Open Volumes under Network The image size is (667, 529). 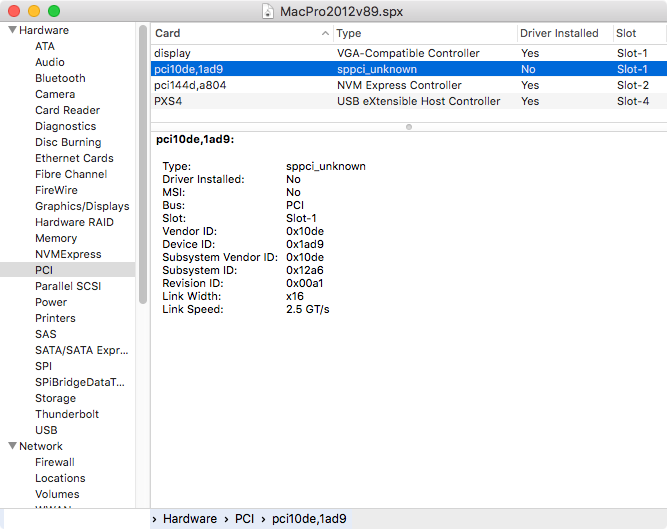pos(57,494)
